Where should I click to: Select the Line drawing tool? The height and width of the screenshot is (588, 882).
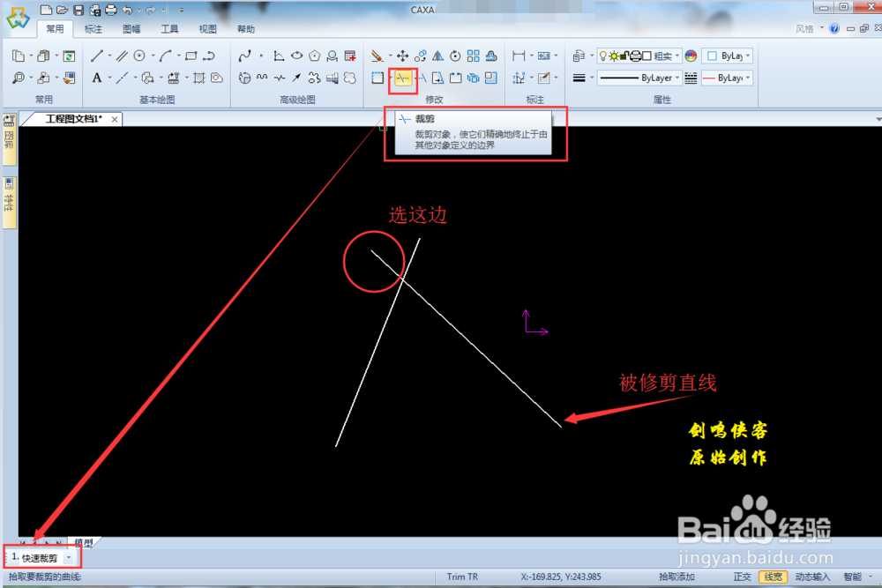click(97, 56)
